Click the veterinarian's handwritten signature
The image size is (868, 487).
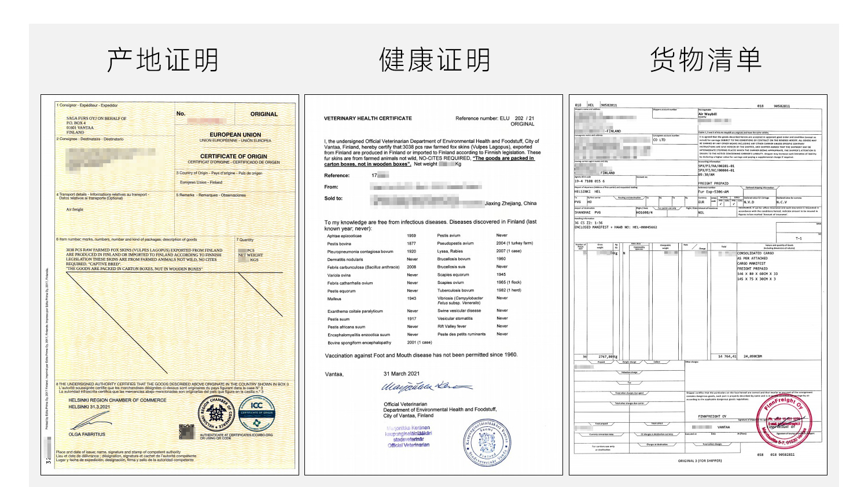(427, 386)
